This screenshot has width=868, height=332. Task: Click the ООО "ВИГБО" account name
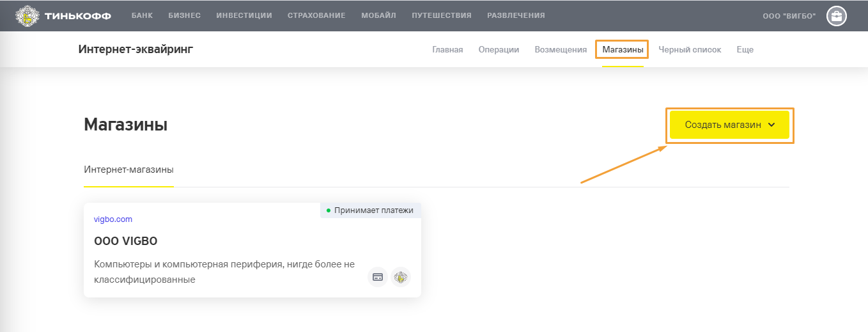789,16
